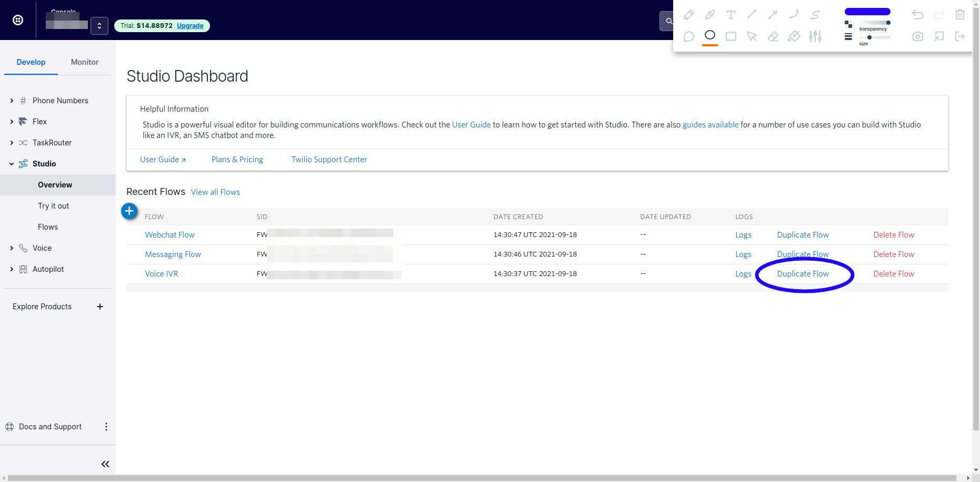The image size is (980, 482).
Task: Expand the TaskRouter section
Action: point(12,143)
